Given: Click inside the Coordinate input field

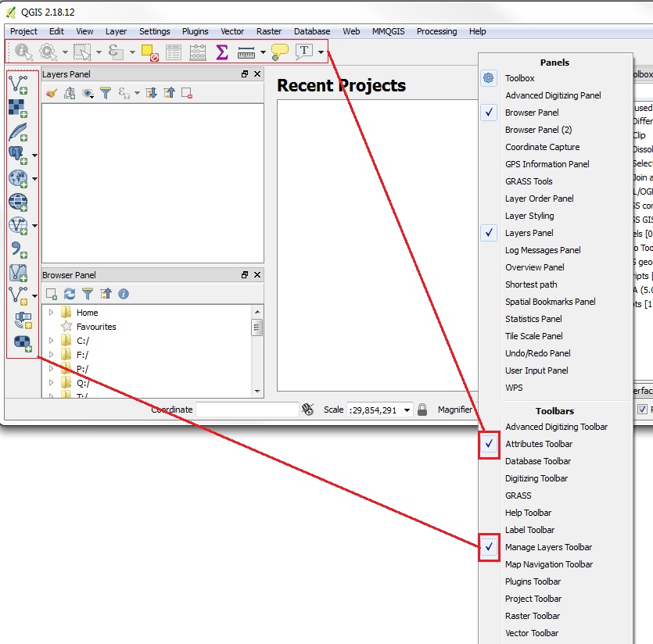Looking at the screenshot, I should pos(247,410).
